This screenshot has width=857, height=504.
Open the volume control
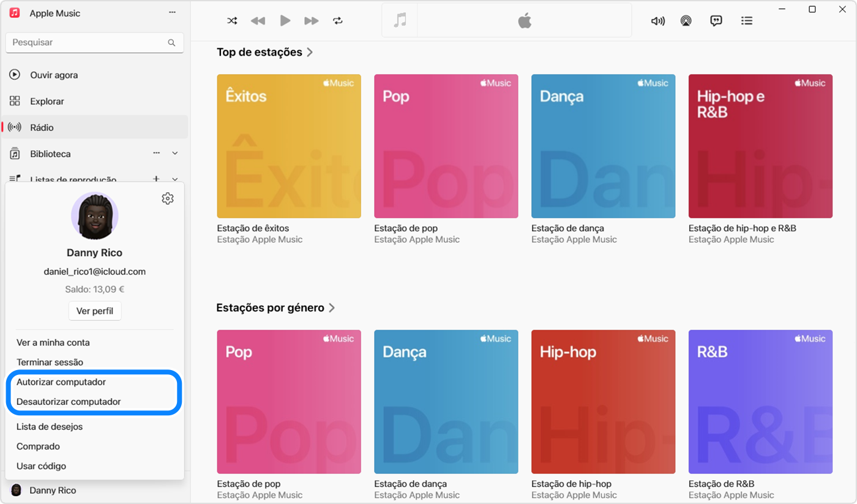coord(658,21)
